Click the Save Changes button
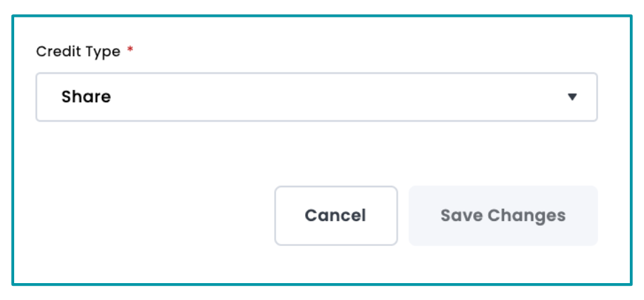 pyautogui.click(x=503, y=216)
